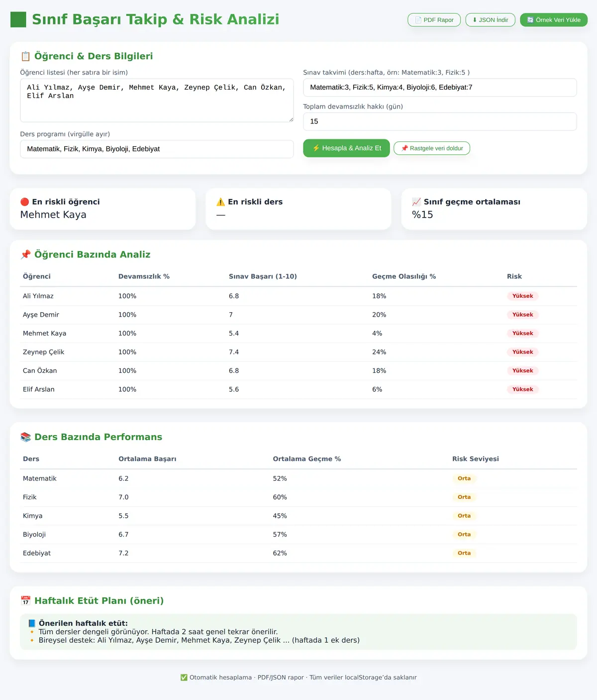Select the Ali Yılmaz student row name
Viewport: 597px width, 700px height.
click(x=38, y=296)
